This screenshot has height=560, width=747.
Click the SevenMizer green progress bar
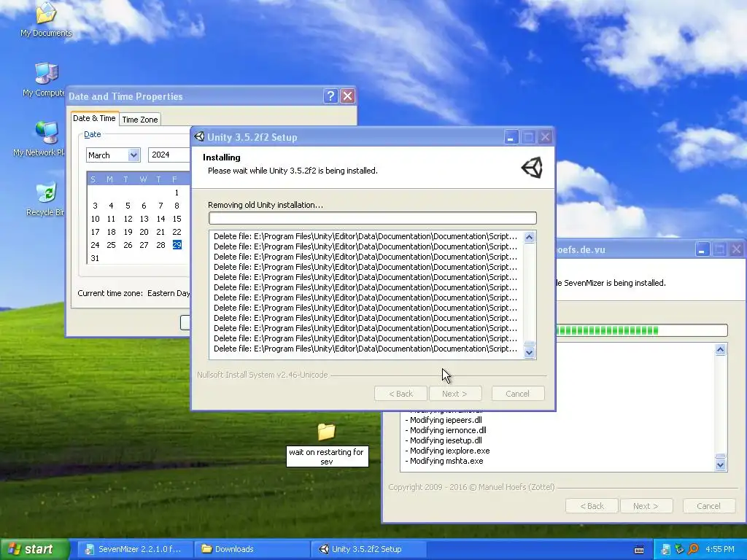point(641,330)
